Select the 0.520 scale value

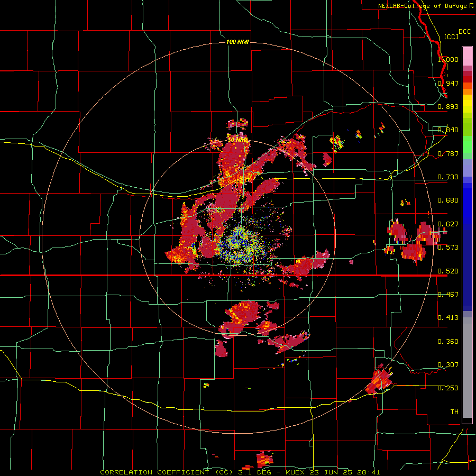click(x=448, y=271)
